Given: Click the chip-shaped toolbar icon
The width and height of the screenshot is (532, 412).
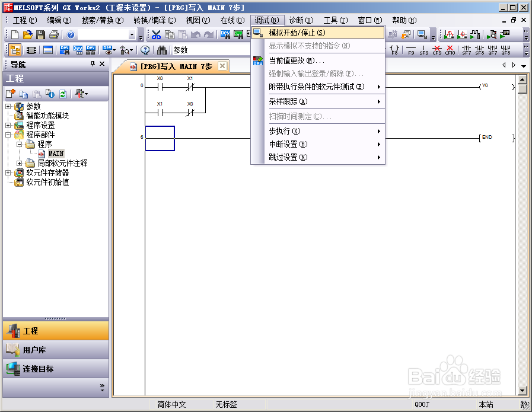Looking at the screenshot, I should pyautogui.click(x=31, y=50).
